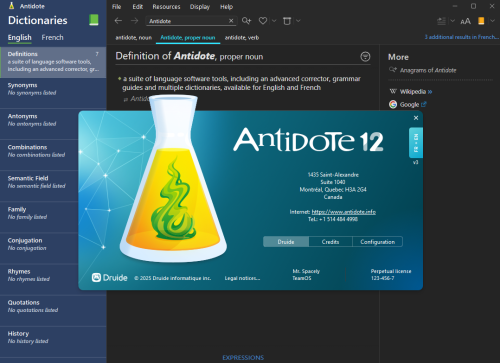Click the Druide logo in about dialog
This screenshot has width=500, height=363.
click(109, 278)
